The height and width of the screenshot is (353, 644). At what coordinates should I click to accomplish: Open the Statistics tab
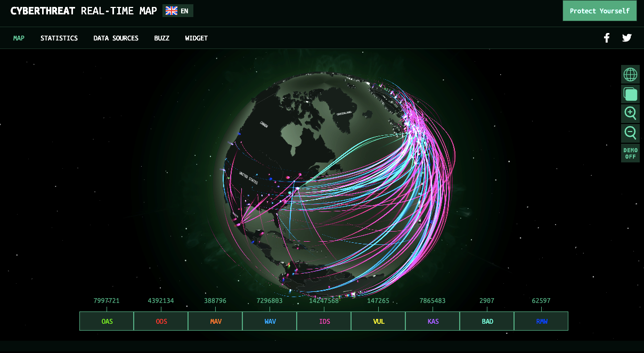[59, 38]
